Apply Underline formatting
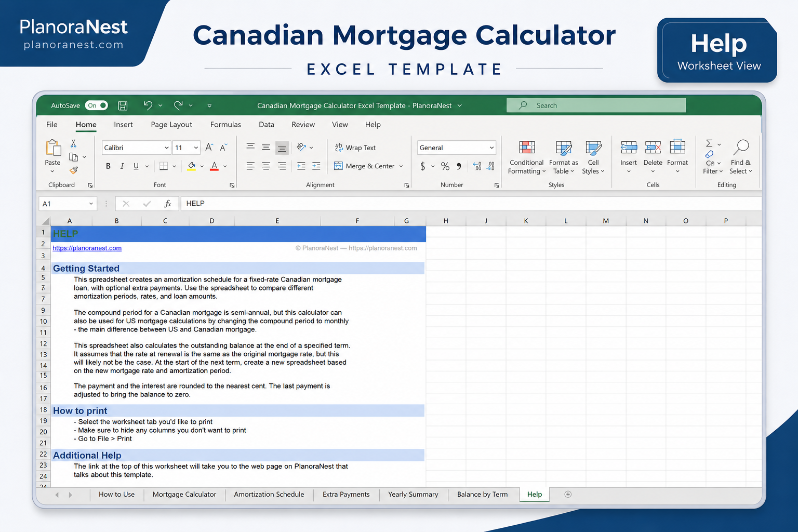This screenshot has width=798, height=532. coord(136,166)
